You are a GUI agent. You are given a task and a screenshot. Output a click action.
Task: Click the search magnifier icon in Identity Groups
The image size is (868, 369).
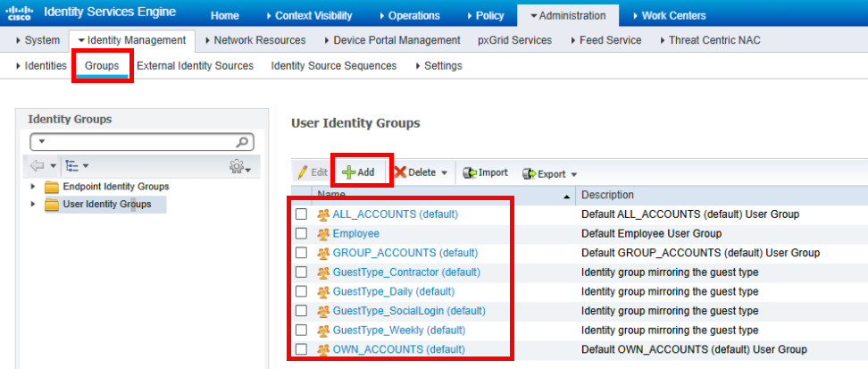point(241,142)
